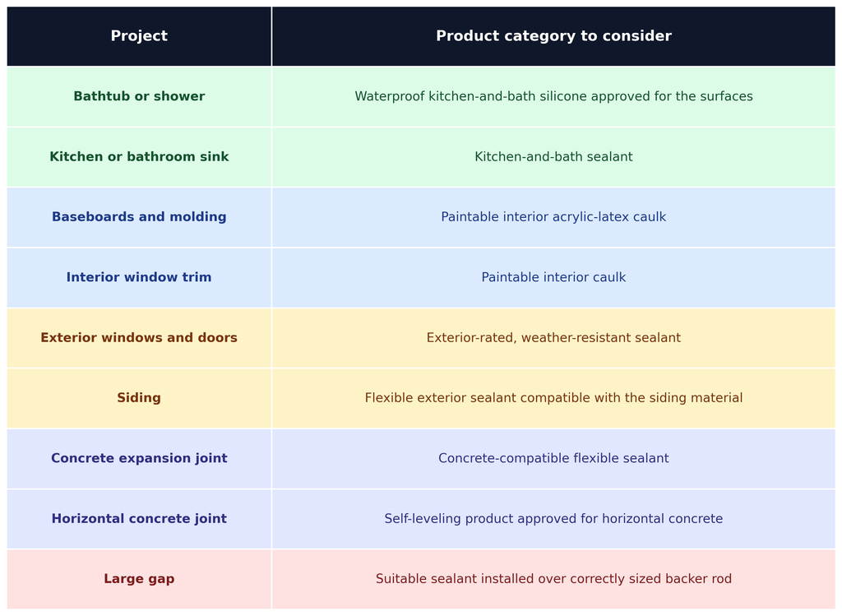The height and width of the screenshot is (616, 842).
Task: Click the Project column header
Action: tap(139, 36)
